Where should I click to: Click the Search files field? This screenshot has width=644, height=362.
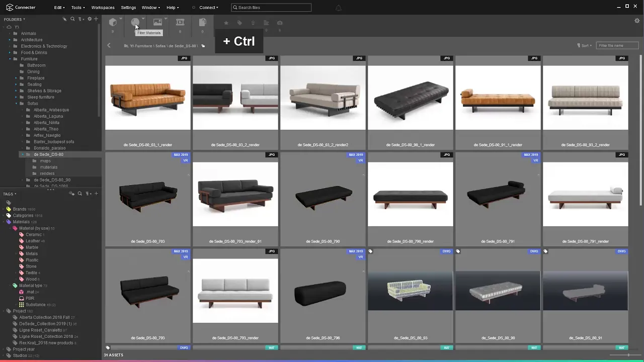[271, 8]
